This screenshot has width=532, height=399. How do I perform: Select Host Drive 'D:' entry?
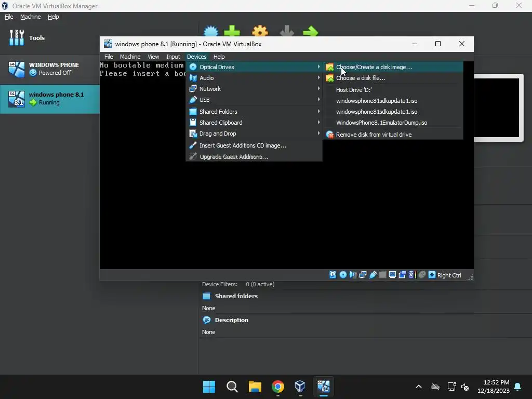point(393,90)
